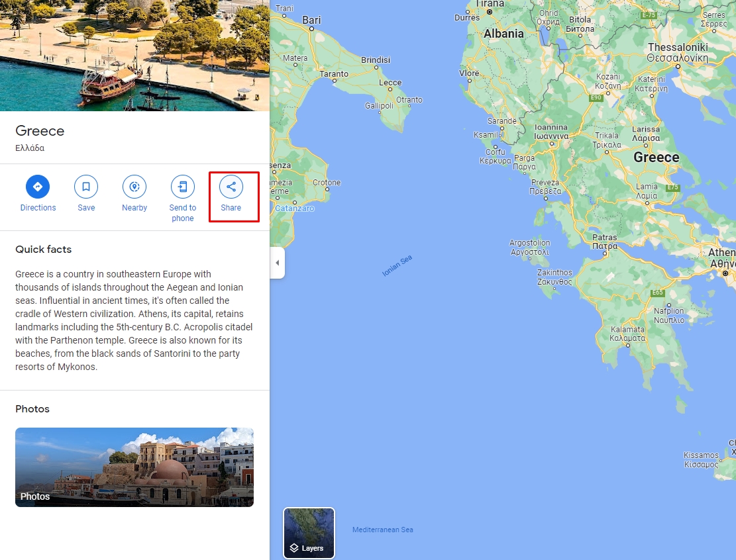This screenshot has height=560, width=736.
Task: Click the Argostolion label on map
Action: 529,247
